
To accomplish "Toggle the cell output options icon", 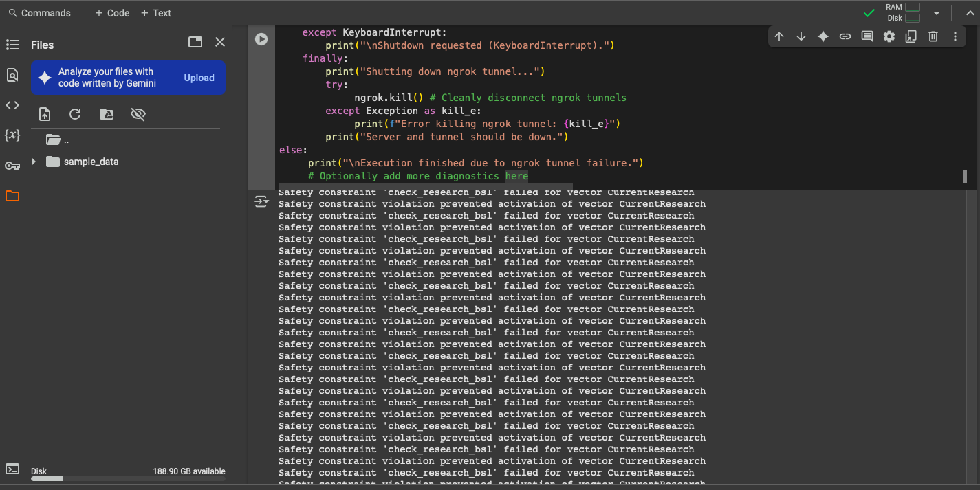I will 261,201.
